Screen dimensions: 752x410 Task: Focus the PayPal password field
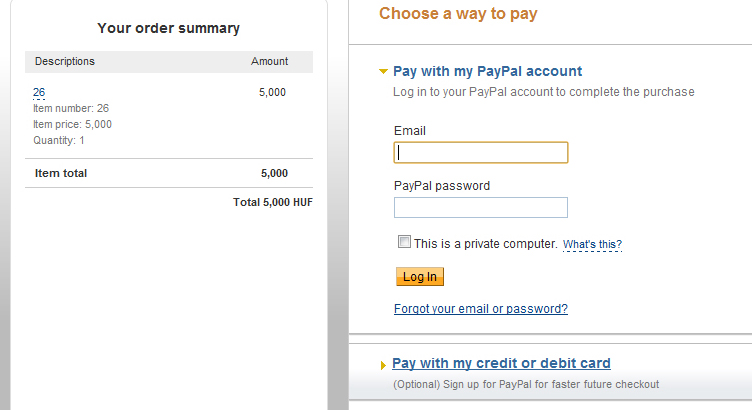pyautogui.click(x=481, y=208)
